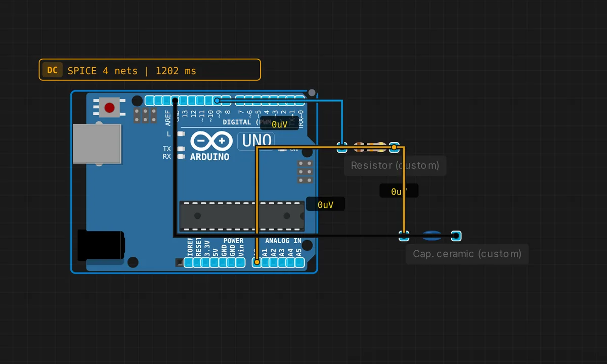Click digital pin 13 header socket
Viewport: 607px width, 364px height.
184,101
